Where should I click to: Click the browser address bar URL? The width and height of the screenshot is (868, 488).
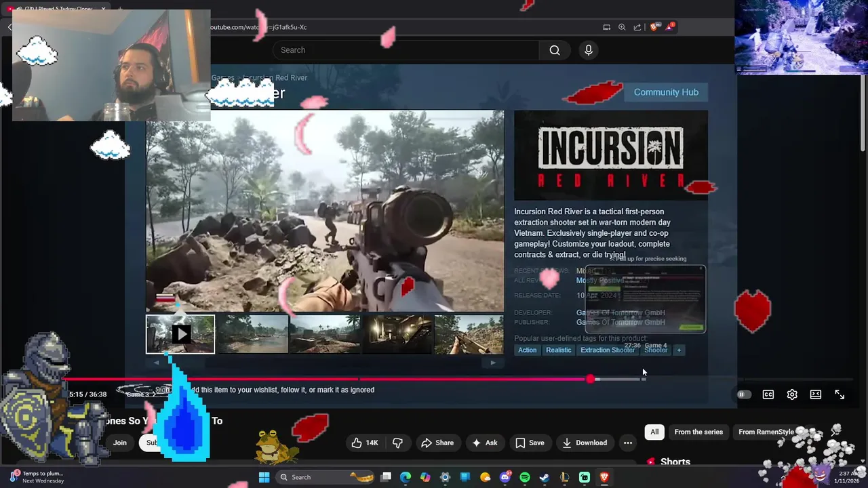[x=259, y=27]
